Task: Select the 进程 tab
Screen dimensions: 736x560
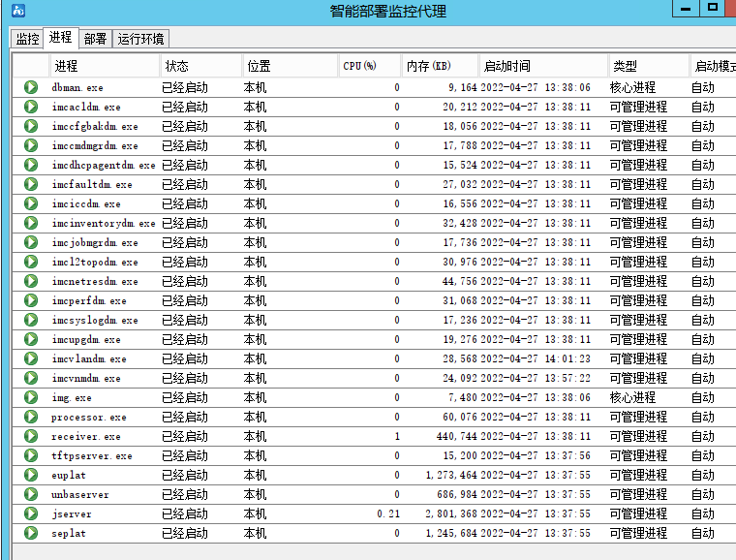Action: pos(61,37)
